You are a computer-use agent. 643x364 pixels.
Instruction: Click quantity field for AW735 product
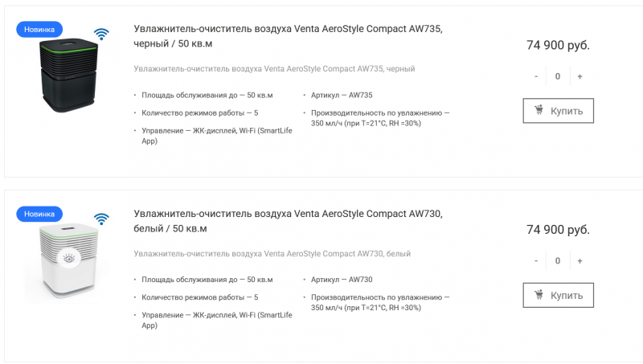pos(558,76)
